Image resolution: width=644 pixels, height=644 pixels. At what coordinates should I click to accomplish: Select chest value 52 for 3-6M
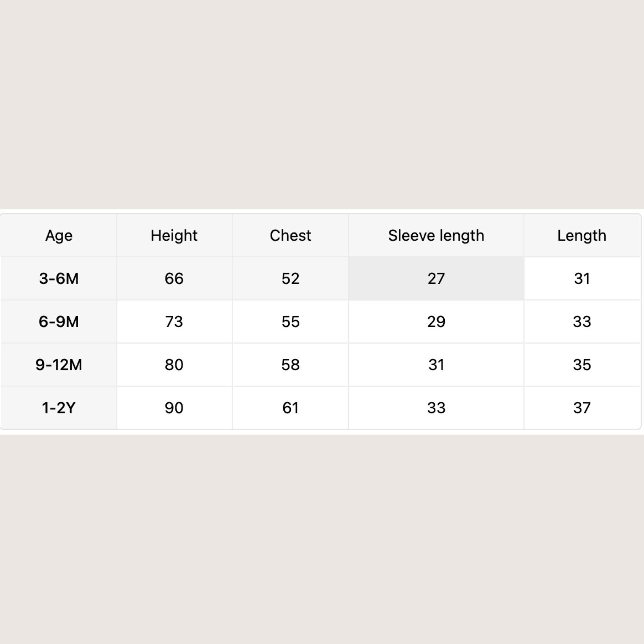(290, 279)
